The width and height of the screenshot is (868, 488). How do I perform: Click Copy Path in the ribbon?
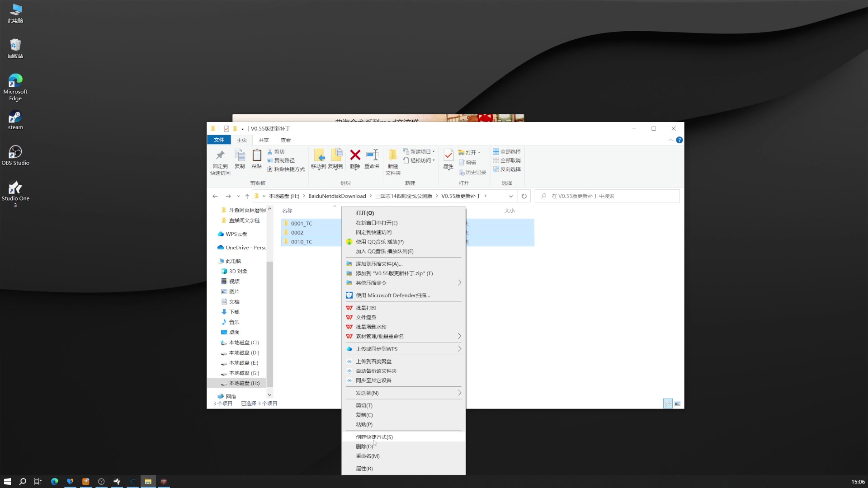281,160
